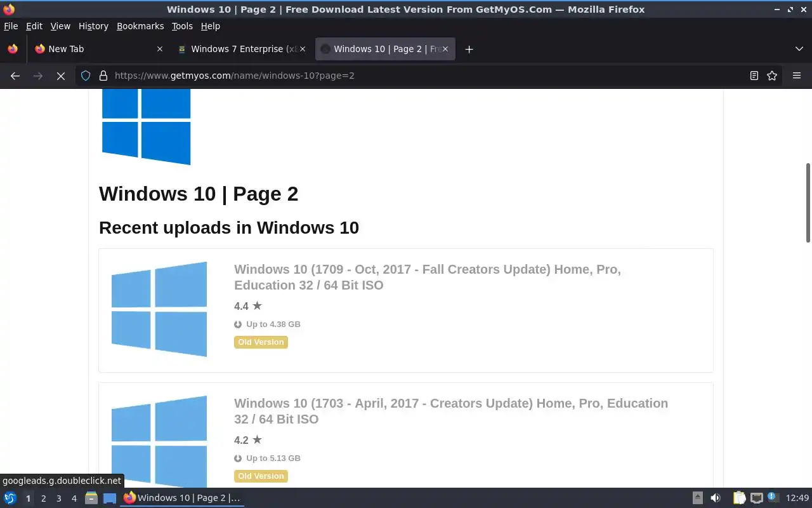Open the Edit menu

(x=34, y=26)
